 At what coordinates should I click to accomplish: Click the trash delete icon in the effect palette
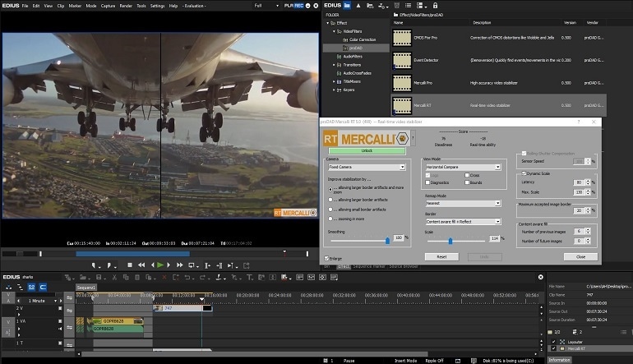click(397, 6)
